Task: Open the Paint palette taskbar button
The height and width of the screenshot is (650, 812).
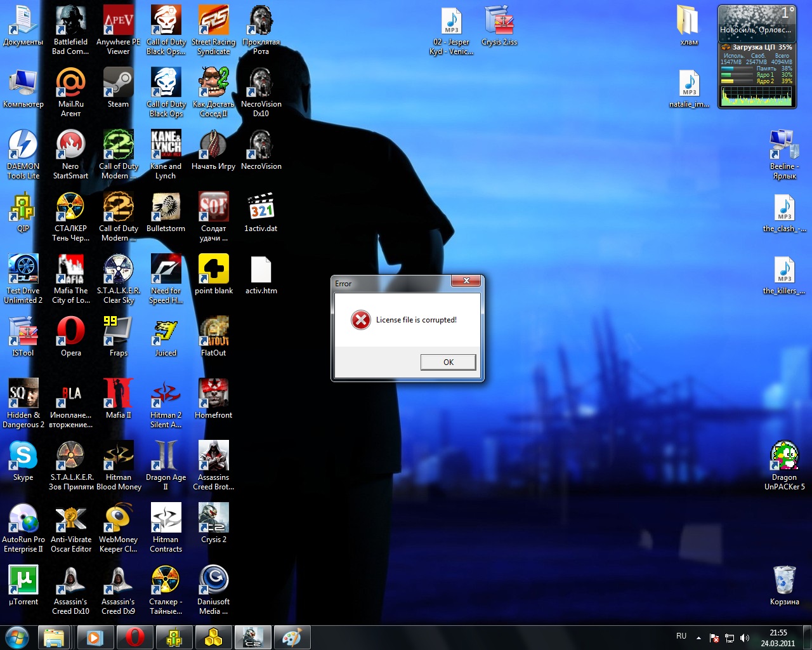Action: tap(291, 637)
